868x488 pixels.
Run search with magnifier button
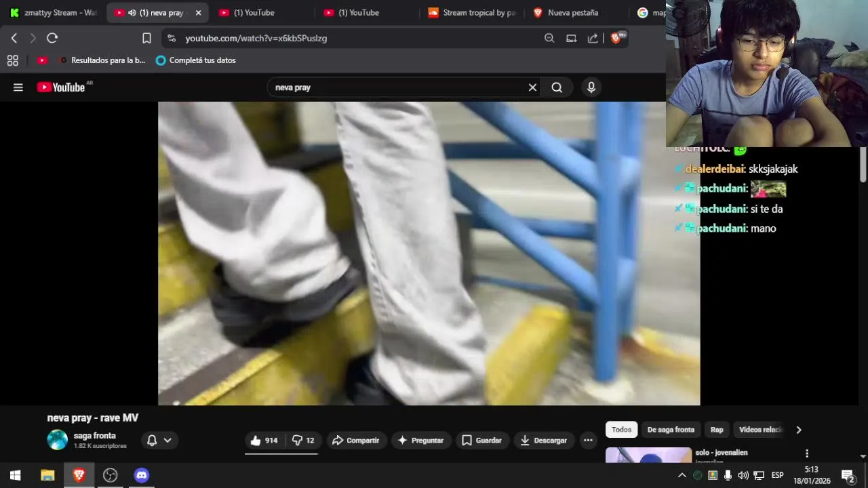coord(557,87)
